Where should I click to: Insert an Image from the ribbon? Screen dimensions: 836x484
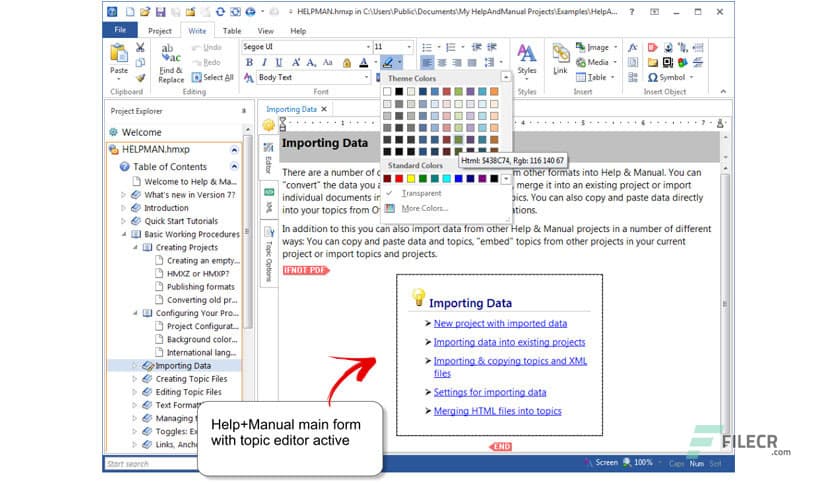pos(592,47)
